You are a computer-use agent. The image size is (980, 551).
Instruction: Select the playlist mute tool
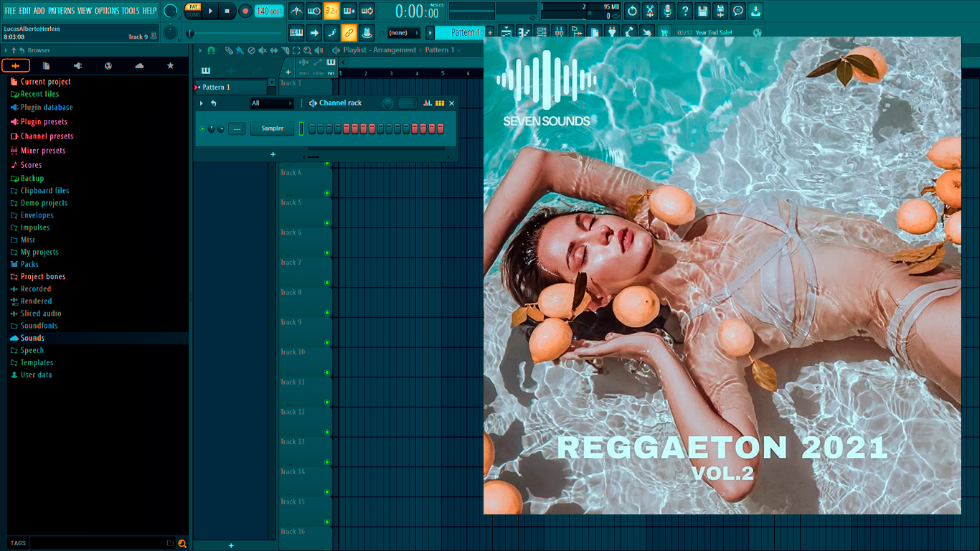[x=263, y=50]
